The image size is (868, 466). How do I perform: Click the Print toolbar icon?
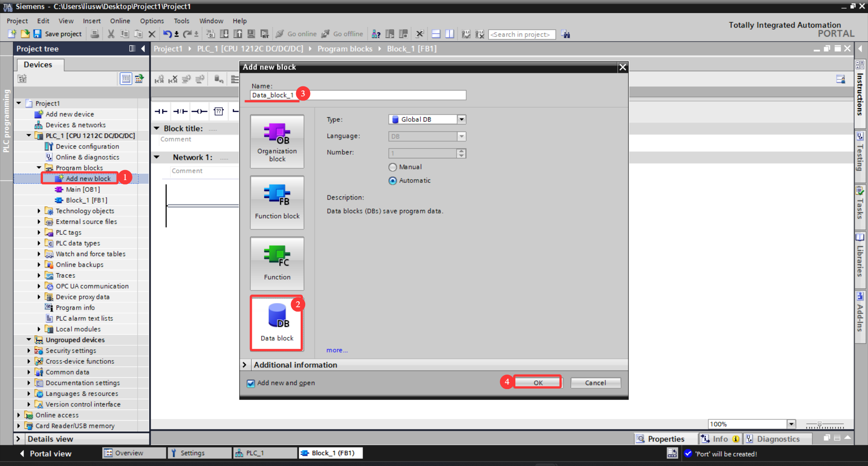[95, 34]
